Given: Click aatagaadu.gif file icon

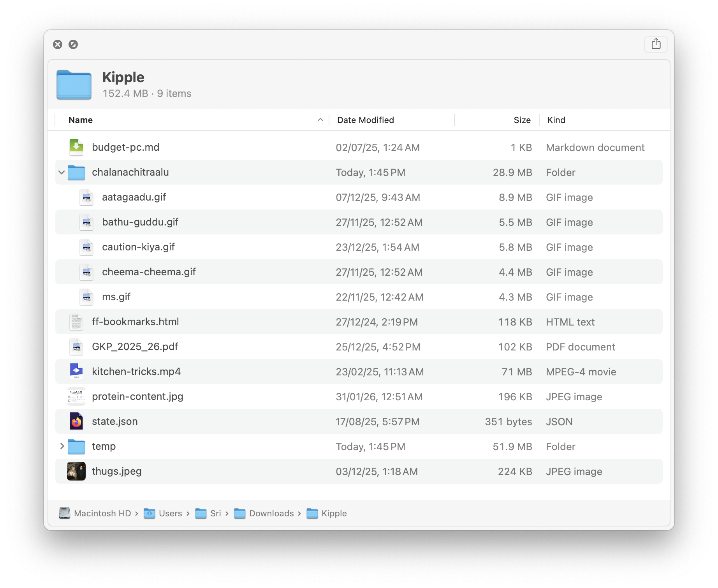Looking at the screenshot, I should point(86,197).
